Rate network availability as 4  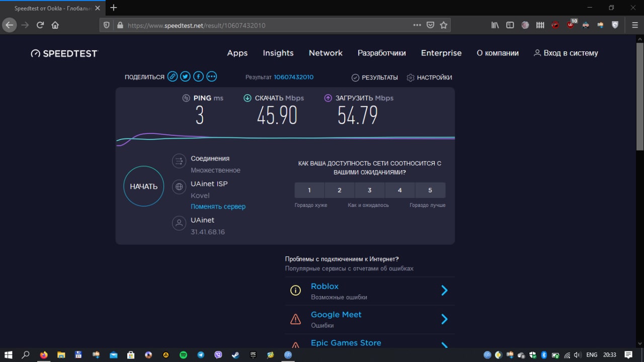400,190
